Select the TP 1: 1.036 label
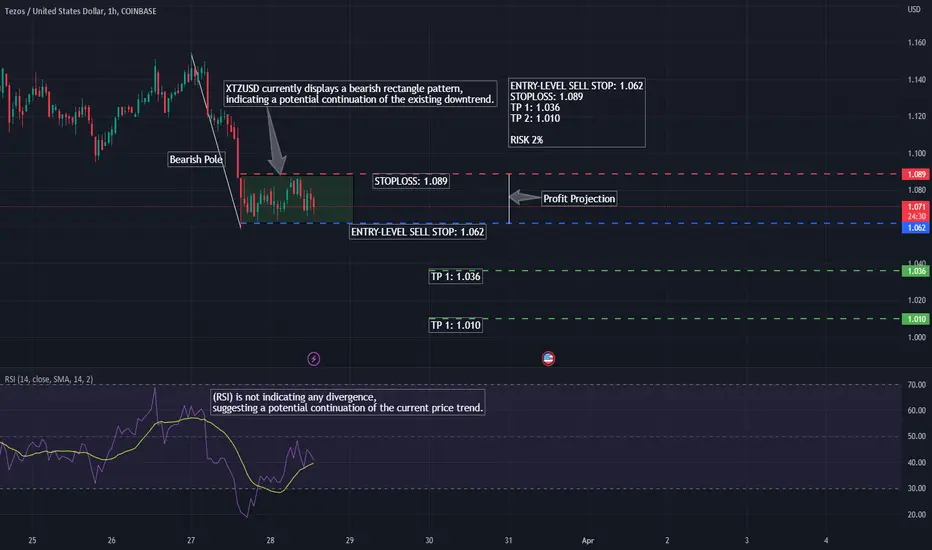This screenshot has height=550, width=932. click(x=455, y=276)
